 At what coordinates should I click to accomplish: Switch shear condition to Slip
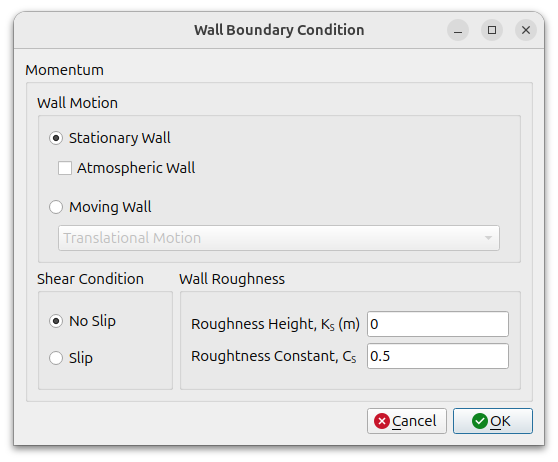tap(56, 358)
